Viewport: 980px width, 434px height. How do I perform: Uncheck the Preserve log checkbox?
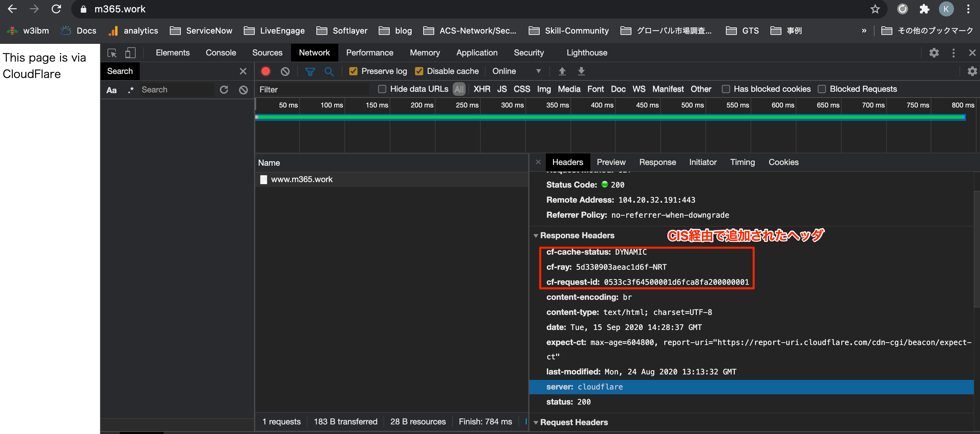(x=353, y=71)
